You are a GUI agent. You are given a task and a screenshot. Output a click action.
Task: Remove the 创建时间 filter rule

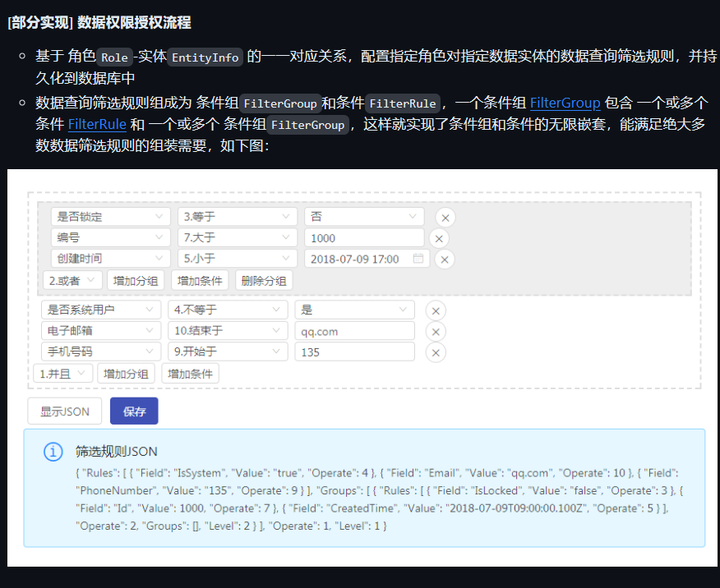445,258
